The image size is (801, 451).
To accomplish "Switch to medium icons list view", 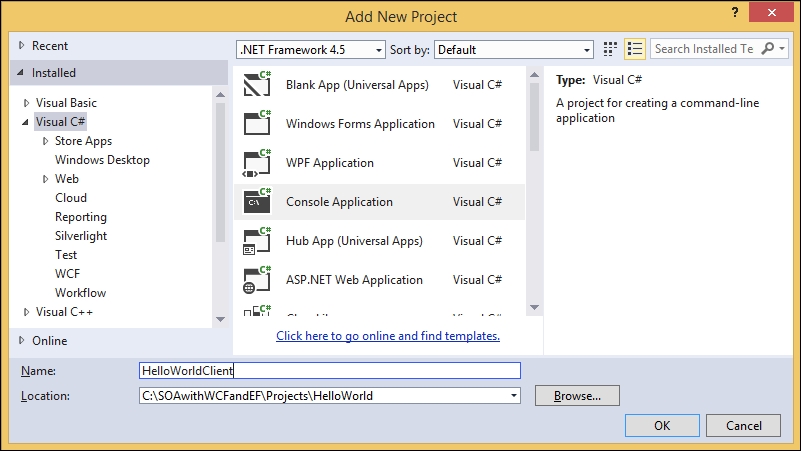I will click(635, 49).
